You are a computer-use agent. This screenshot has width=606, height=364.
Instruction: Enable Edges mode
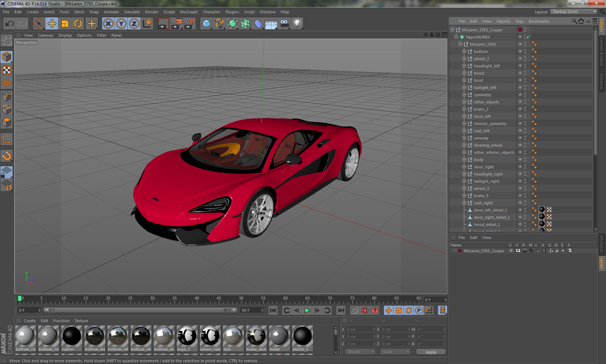coord(7,110)
